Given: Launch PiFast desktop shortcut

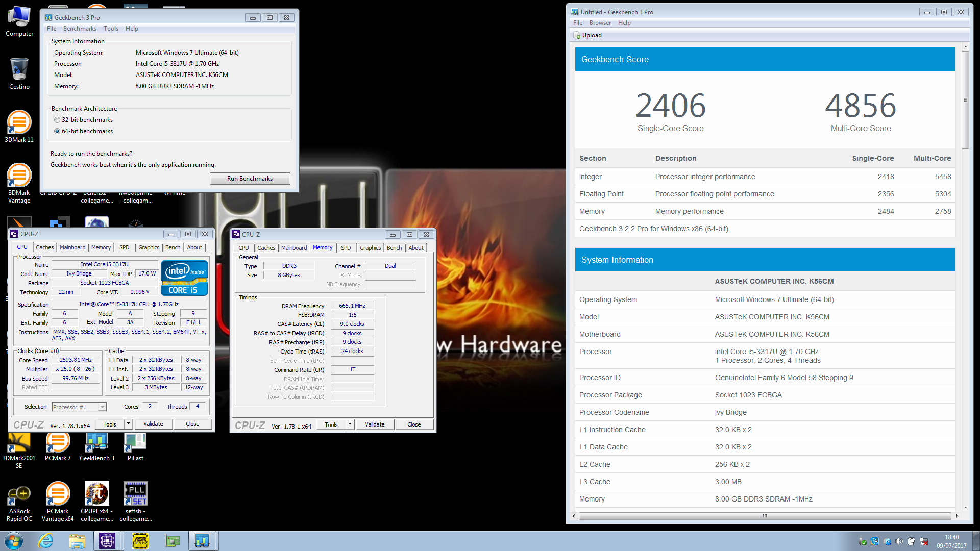Looking at the screenshot, I should click(135, 447).
